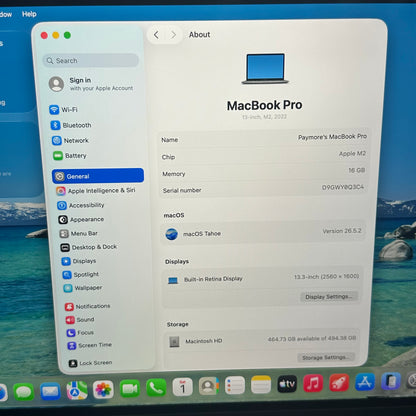Go to Accessibility settings
Viewport: 416px width, 416px height.
point(81,205)
